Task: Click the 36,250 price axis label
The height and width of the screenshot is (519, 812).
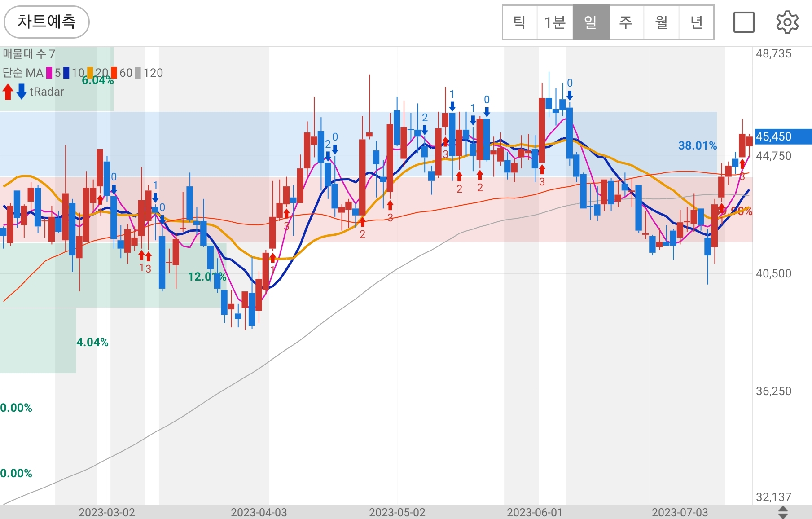Action: pos(773,391)
